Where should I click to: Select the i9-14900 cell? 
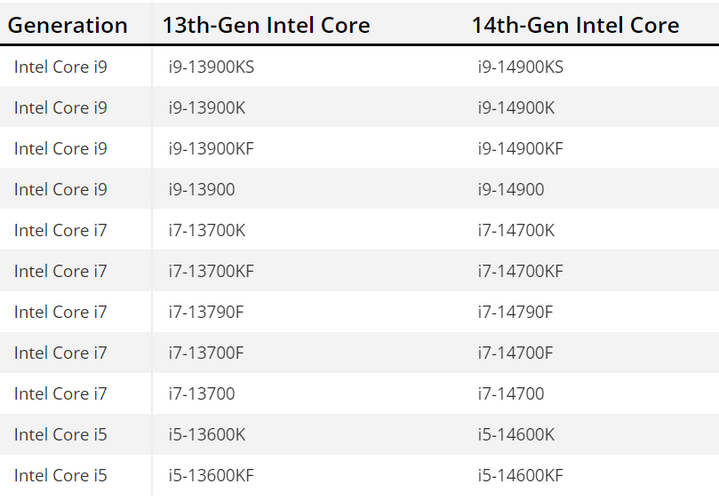tap(511, 190)
